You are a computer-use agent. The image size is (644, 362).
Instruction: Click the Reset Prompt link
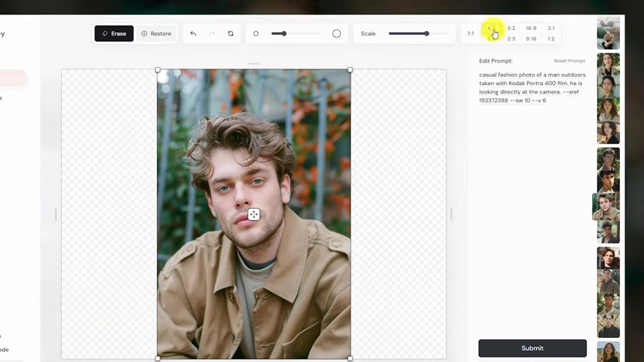coord(569,61)
